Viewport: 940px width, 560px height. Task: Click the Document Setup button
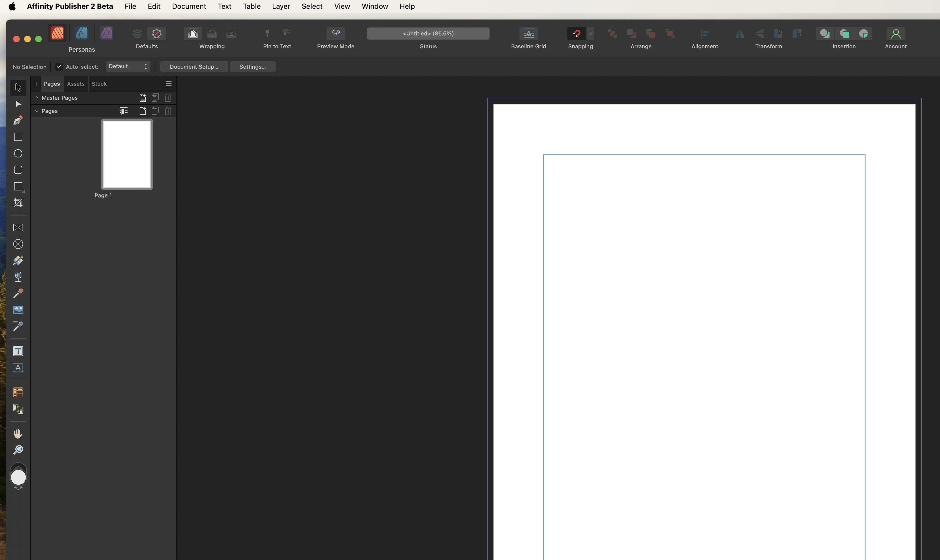(x=194, y=67)
